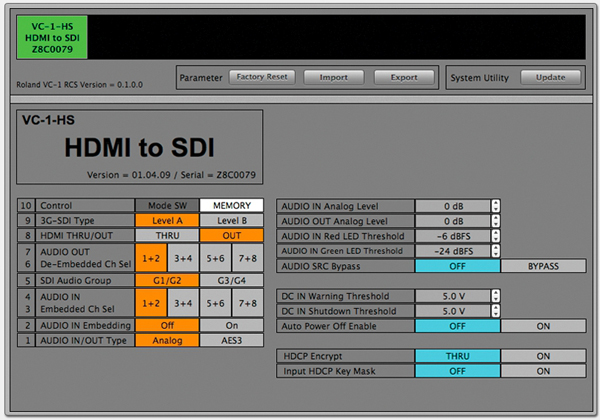Select 3+4 for AUDIO OUT De-Embedded Ch
600x420 pixels.
183,258
